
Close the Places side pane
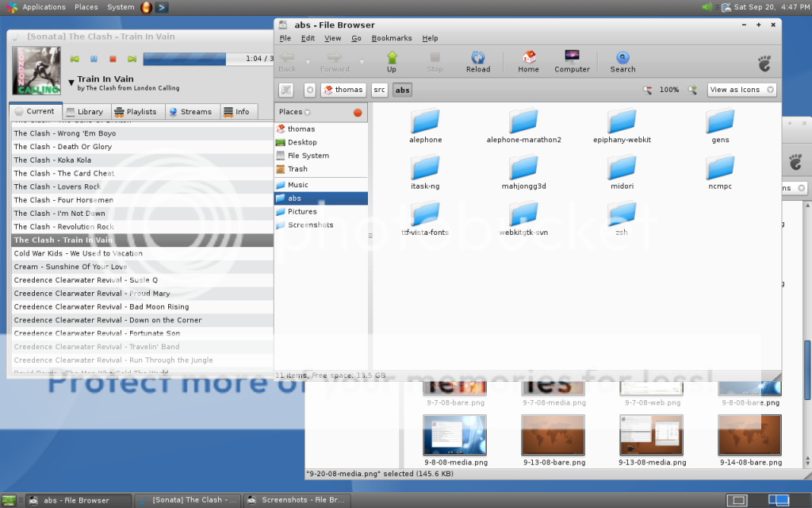[358, 113]
